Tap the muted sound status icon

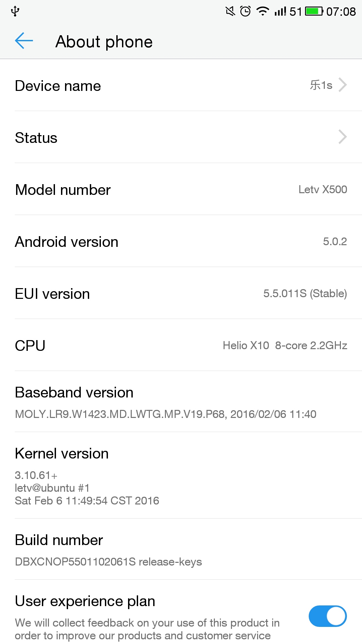click(x=230, y=11)
